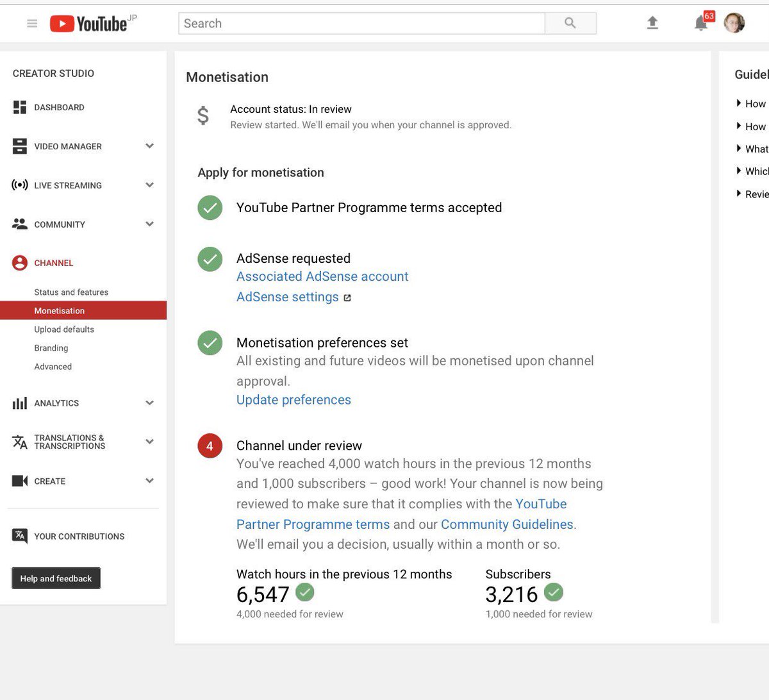
Task: Click Update preferences link
Action: coord(294,400)
